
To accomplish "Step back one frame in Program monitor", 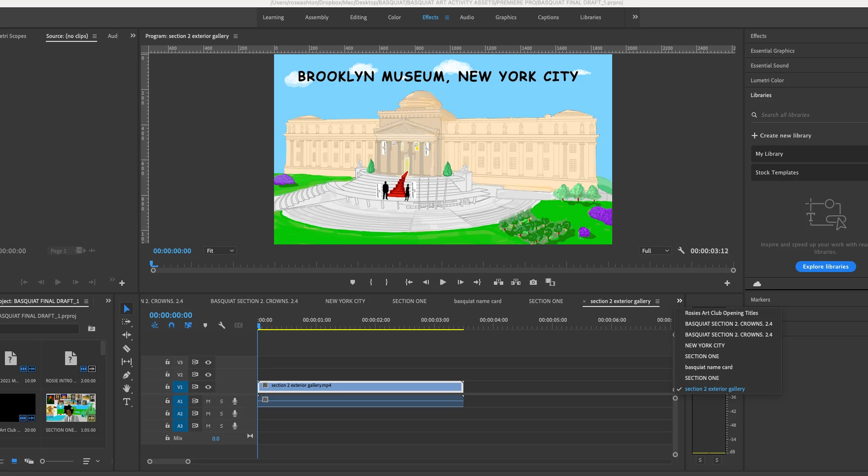I will click(426, 282).
